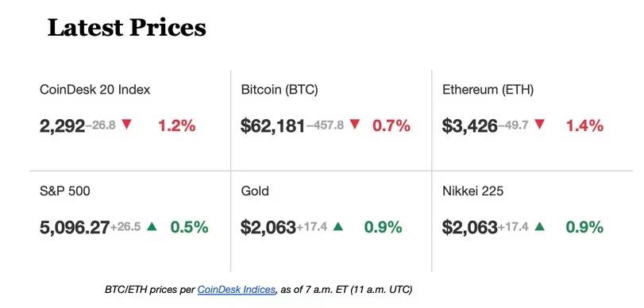Click the S&P 500 heading

[65, 191]
